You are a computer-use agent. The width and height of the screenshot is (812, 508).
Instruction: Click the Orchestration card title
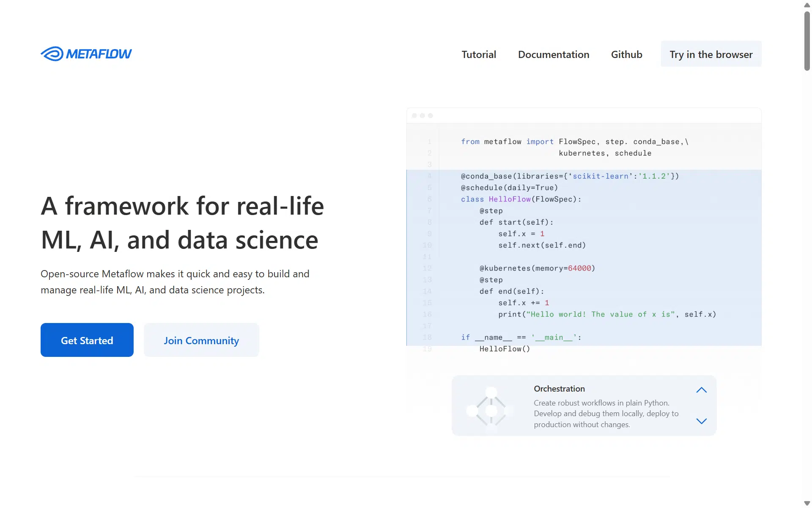pyautogui.click(x=559, y=389)
